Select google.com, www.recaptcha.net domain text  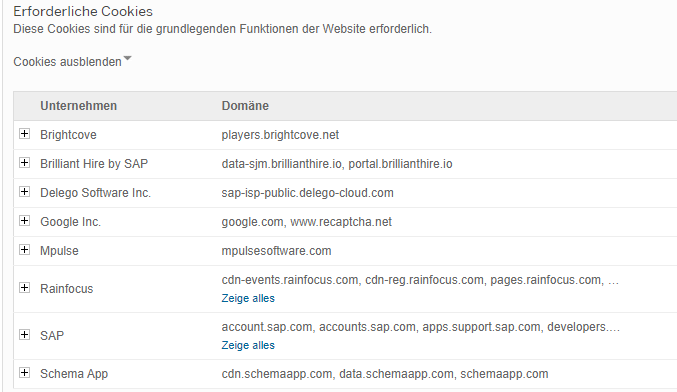tap(307, 221)
